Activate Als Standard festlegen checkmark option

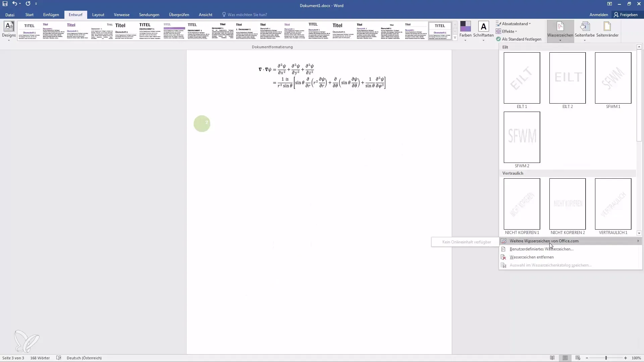click(519, 39)
